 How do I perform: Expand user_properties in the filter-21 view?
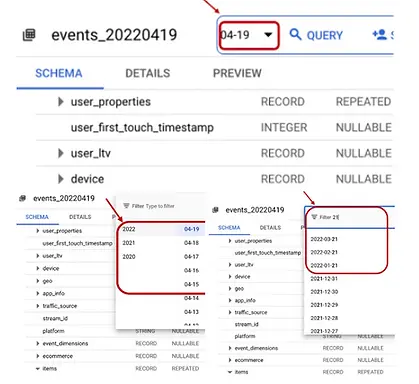pos(230,241)
